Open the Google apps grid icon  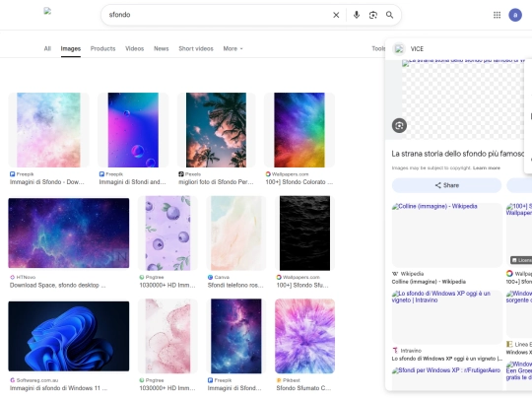(x=497, y=15)
